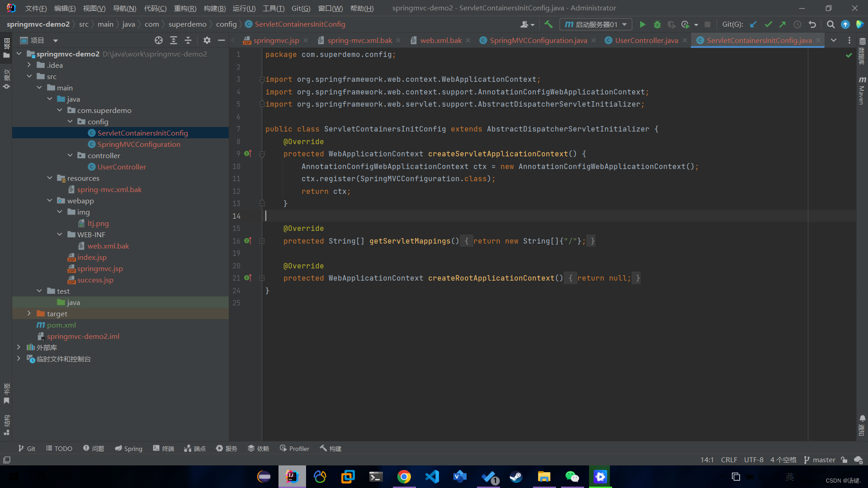Open Google Chrome from taskbar
Image resolution: width=868 pixels, height=488 pixels.
tap(404, 477)
